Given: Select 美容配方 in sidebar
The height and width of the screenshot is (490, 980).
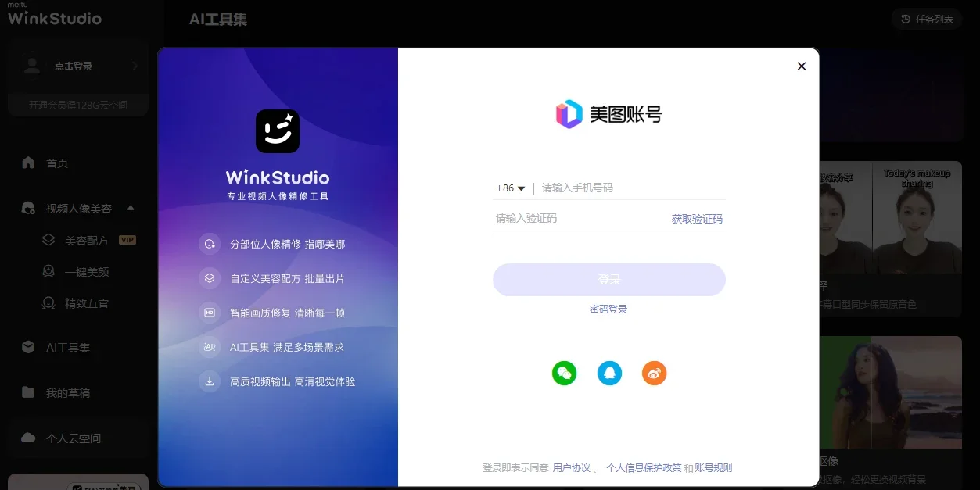Looking at the screenshot, I should 86,240.
